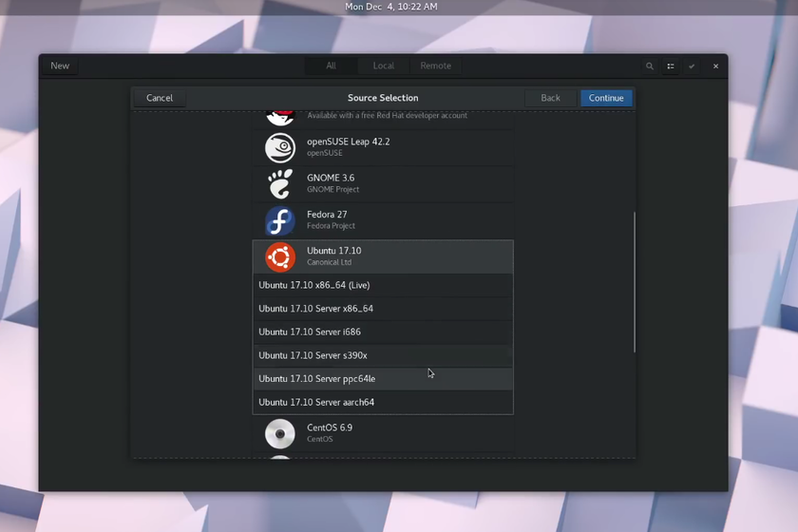Select Ubuntu 17.10 Server s390x
The width and height of the screenshot is (798, 532).
[383, 355]
